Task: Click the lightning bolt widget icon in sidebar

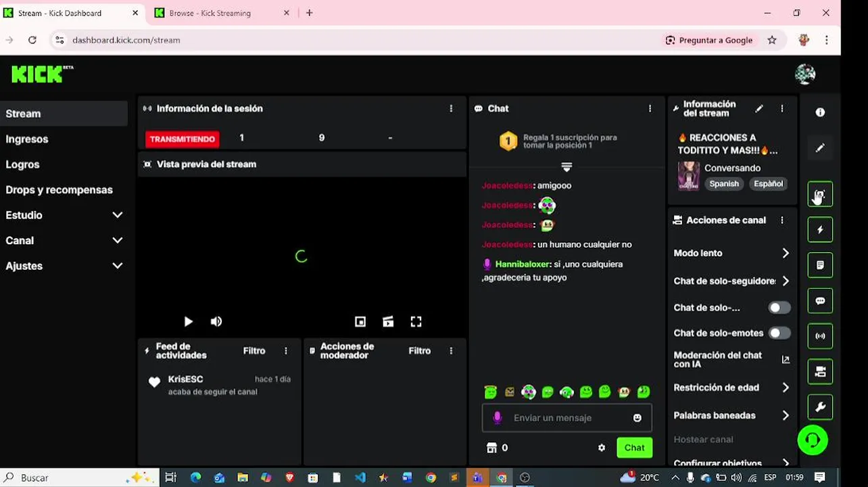Action: pos(820,229)
